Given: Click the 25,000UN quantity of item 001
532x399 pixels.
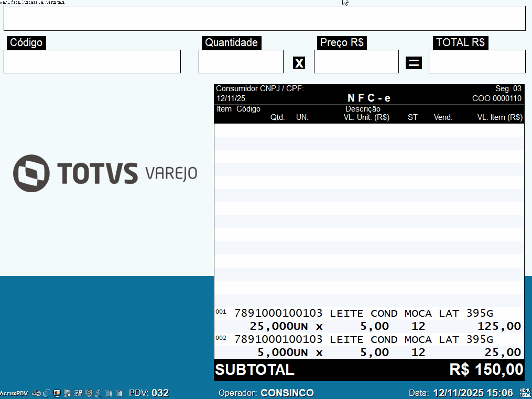Looking at the screenshot, I should (278, 326).
